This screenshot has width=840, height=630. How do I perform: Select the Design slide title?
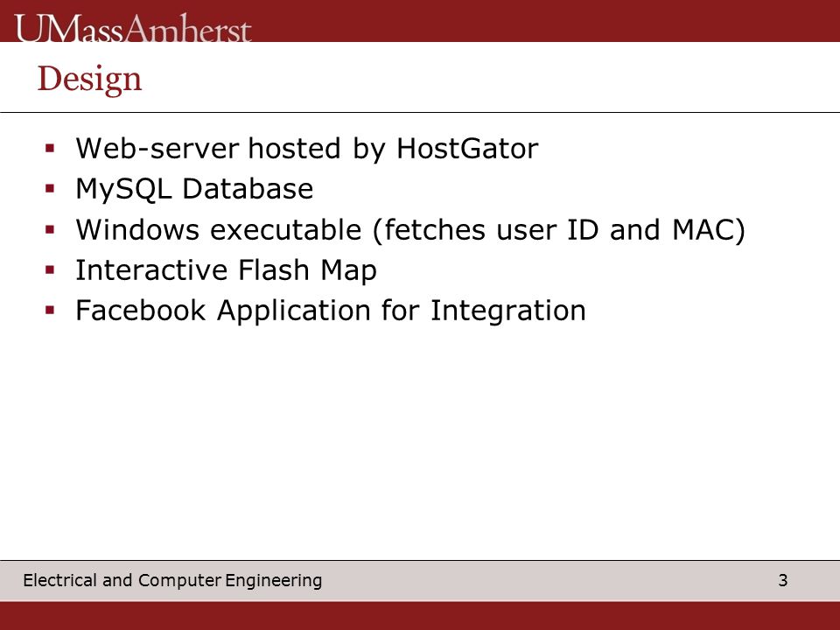89,80
